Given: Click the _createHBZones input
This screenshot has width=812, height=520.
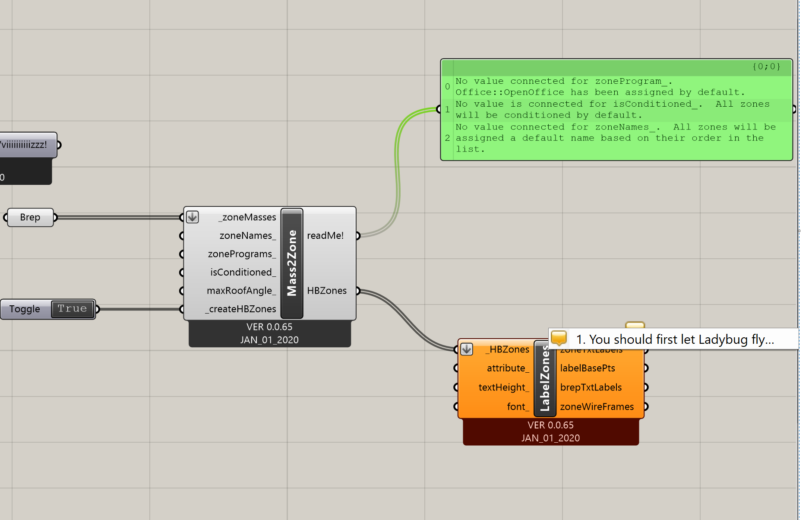Looking at the screenshot, I should click(x=240, y=309).
